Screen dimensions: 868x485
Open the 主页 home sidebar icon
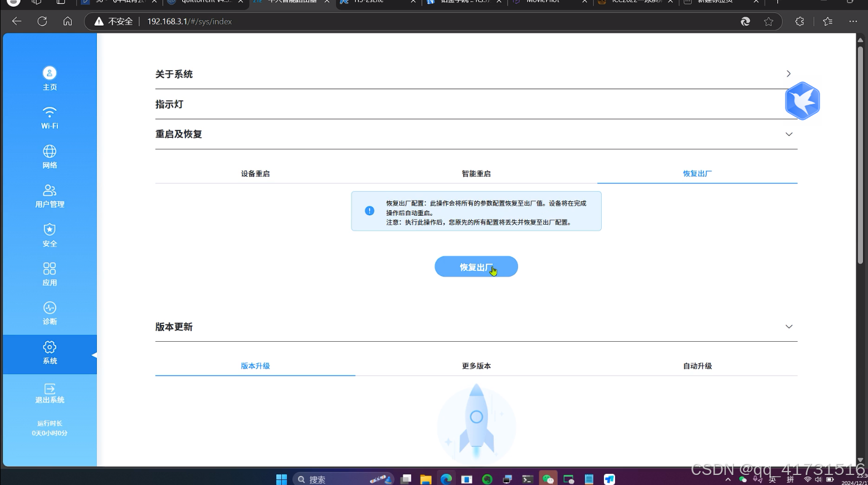(x=50, y=73)
